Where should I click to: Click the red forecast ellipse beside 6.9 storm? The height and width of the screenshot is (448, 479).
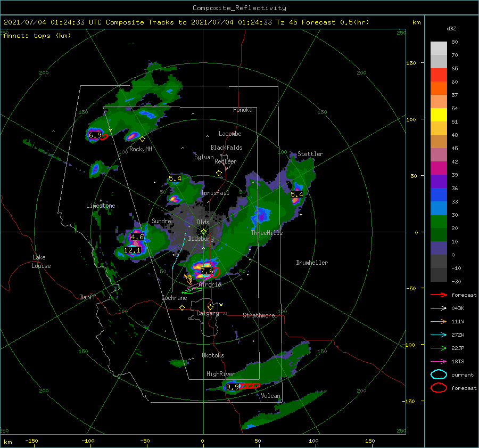pyautogui.click(x=104, y=137)
